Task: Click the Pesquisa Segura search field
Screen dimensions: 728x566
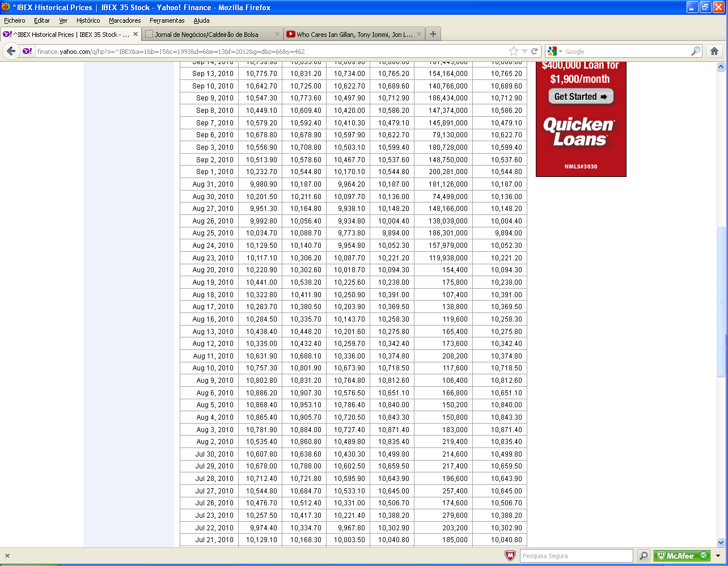Action: pos(577,556)
